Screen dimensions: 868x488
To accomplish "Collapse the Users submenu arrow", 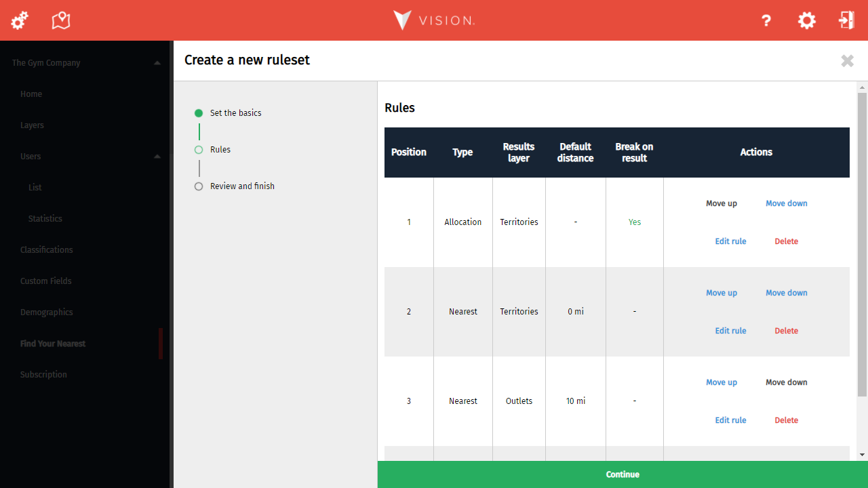I will coord(157,157).
